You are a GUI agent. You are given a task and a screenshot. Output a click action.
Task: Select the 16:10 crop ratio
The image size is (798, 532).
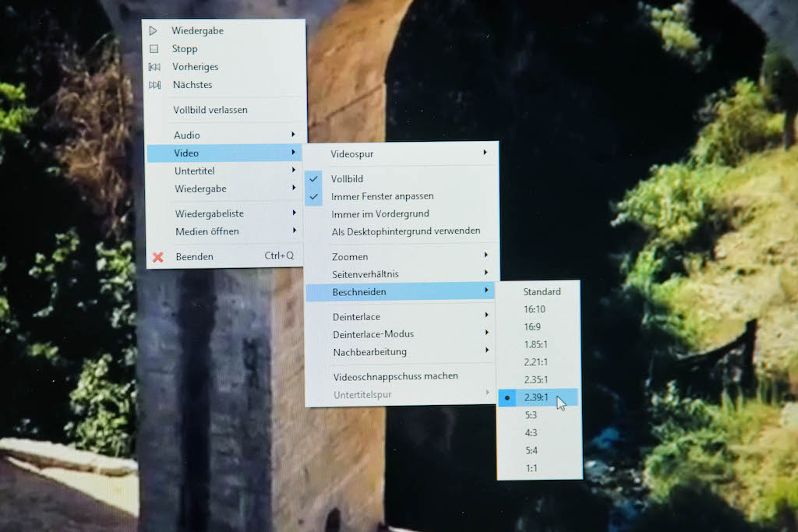point(538,309)
